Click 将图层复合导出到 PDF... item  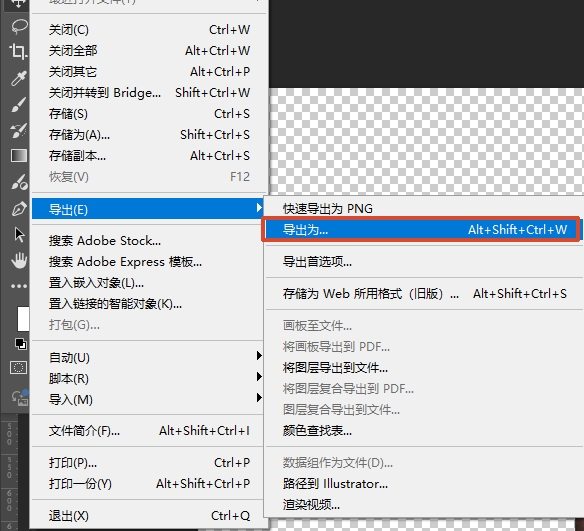click(x=424, y=389)
